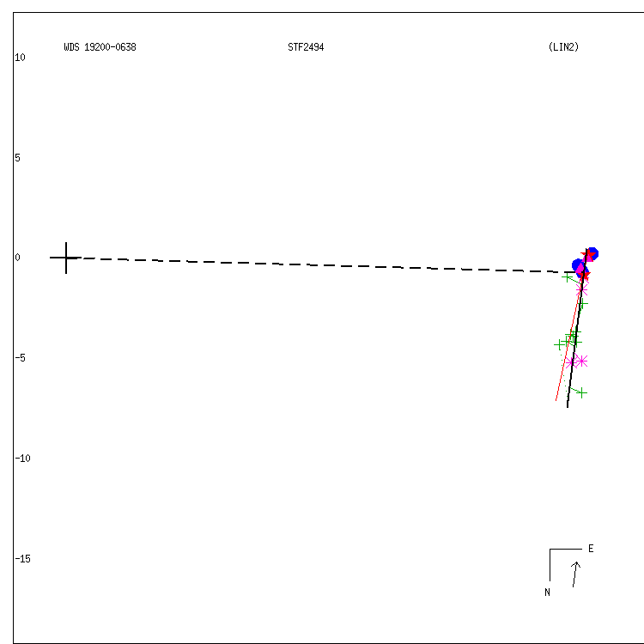Viewport: 644px width, 644px height.
Task: Click the E compass direction label
Action: pos(591,549)
